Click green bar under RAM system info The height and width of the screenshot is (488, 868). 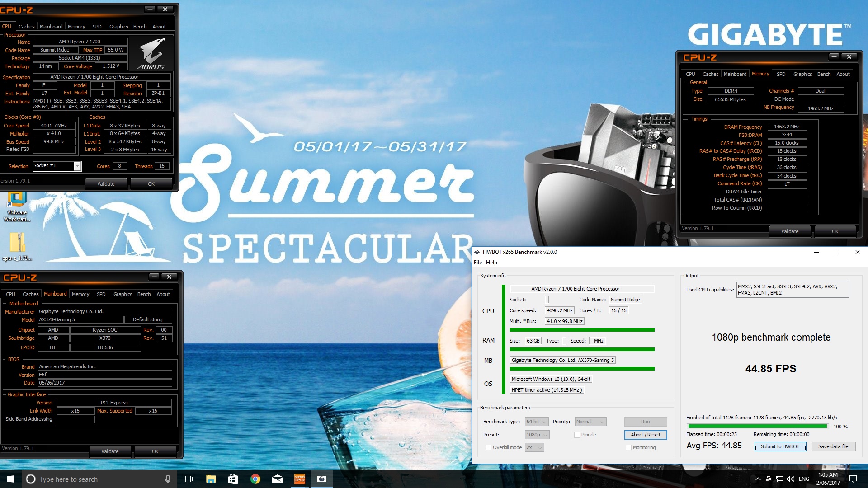pos(582,349)
